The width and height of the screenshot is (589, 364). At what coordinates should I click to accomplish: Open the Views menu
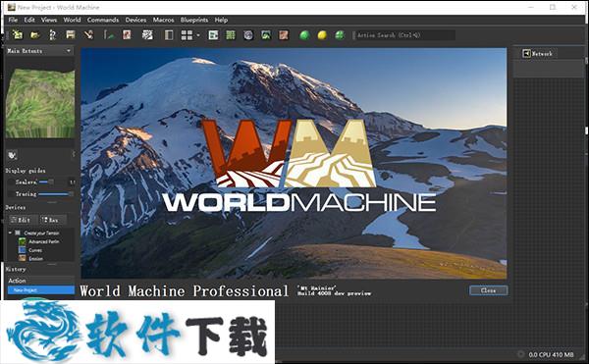(49, 20)
